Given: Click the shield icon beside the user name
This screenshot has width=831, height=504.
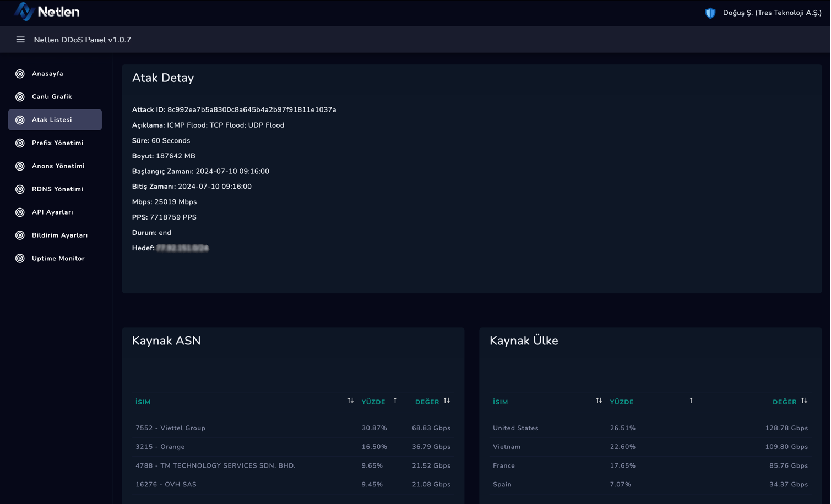Looking at the screenshot, I should (x=710, y=13).
